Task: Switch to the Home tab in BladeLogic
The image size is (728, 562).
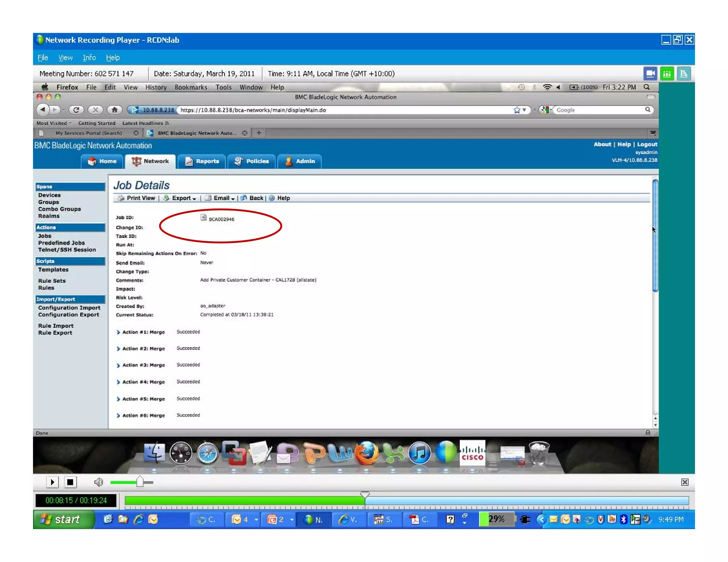Action: (x=102, y=161)
